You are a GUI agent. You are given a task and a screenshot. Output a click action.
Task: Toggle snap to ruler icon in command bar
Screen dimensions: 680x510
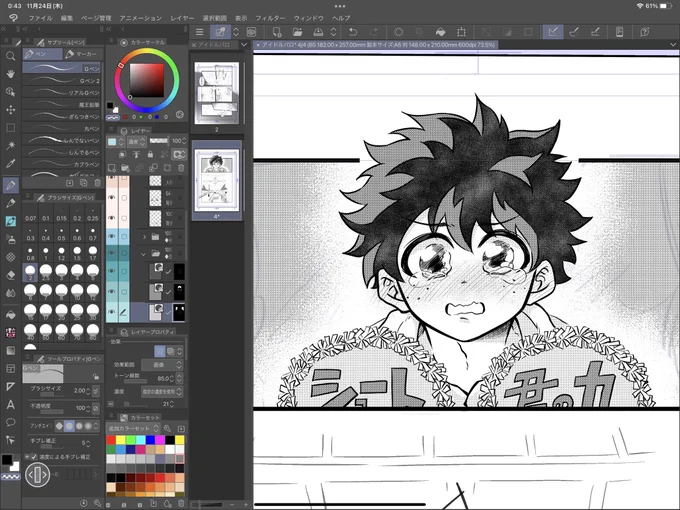click(552, 32)
